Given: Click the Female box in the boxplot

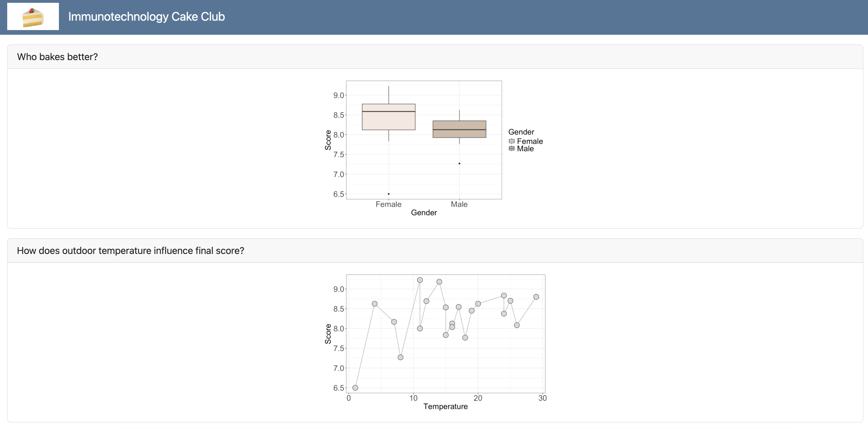Looking at the screenshot, I should (x=389, y=121).
